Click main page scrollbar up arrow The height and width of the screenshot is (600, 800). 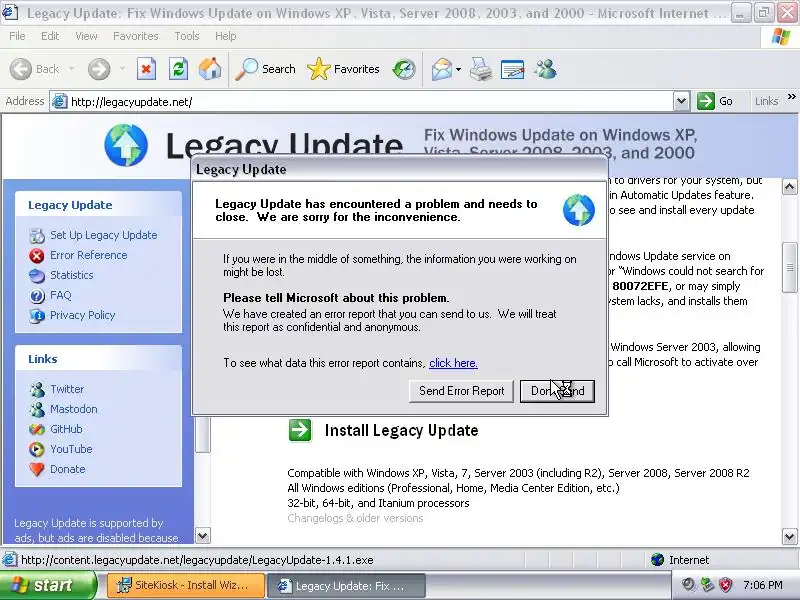(x=789, y=187)
